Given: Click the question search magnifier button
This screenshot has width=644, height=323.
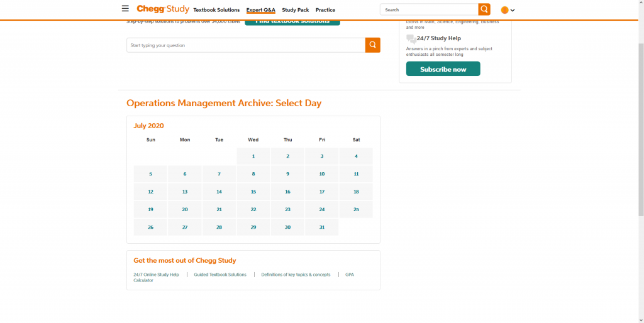Looking at the screenshot, I should tap(373, 45).
